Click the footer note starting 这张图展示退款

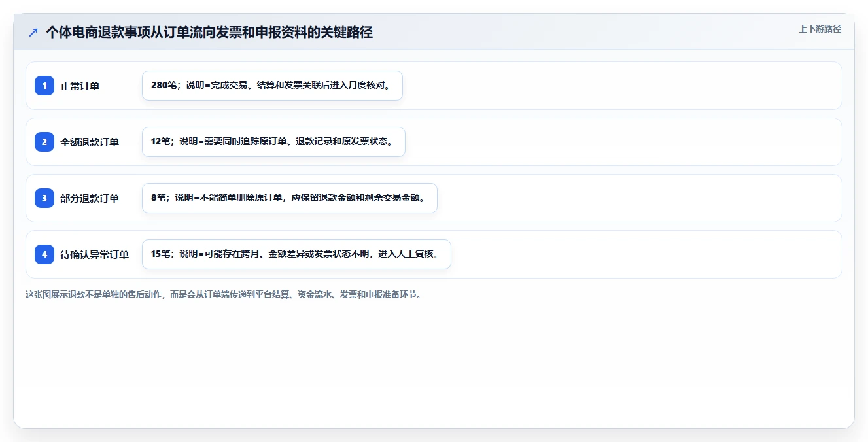click(x=224, y=294)
